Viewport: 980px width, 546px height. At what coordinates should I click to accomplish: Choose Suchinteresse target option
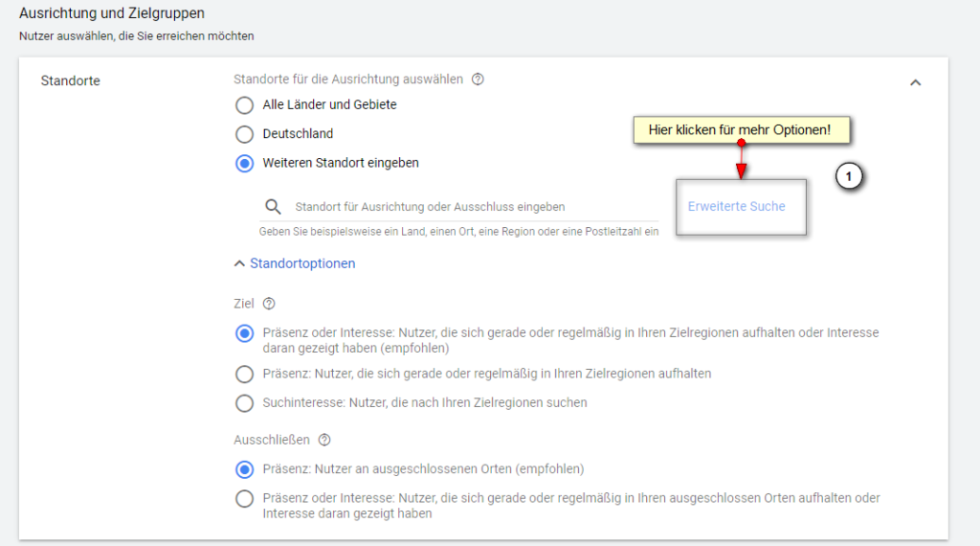(x=245, y=403)
